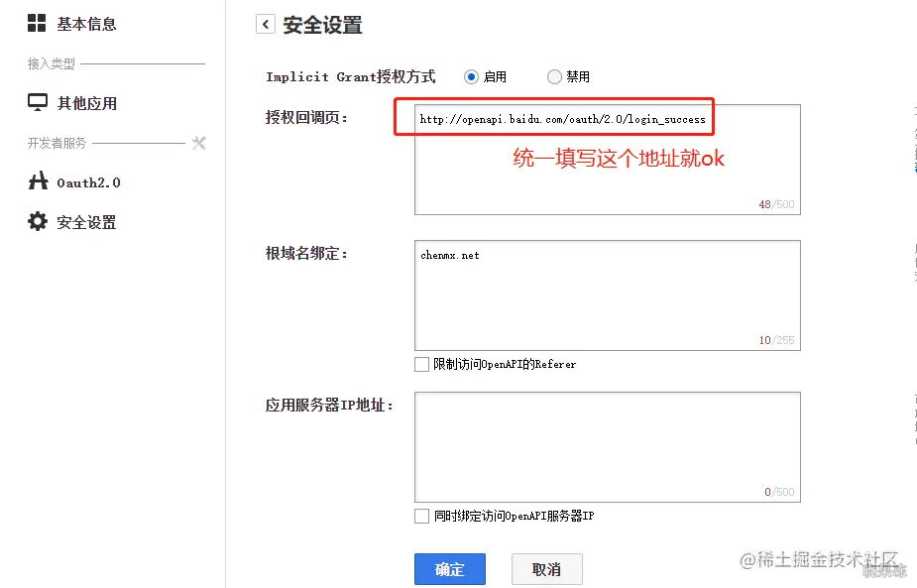
Task: Click the 应用服务器IP地址 label
Action: tap(329, 405)
